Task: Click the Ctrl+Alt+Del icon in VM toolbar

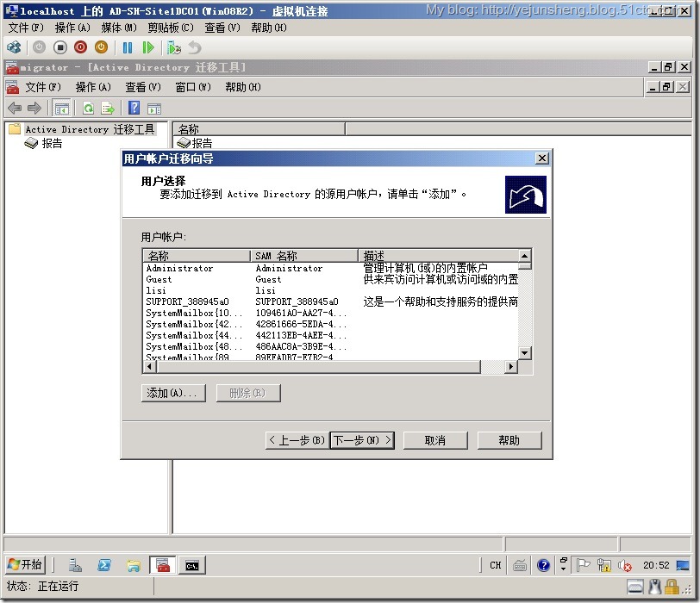Action: [x=14, y=47]
